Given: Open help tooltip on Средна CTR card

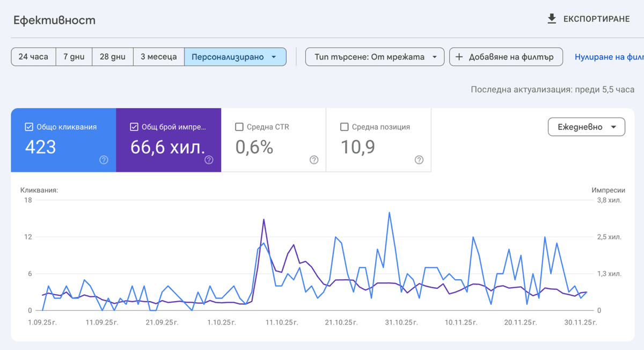Looking at the screenshot, I should pos(314,159).
